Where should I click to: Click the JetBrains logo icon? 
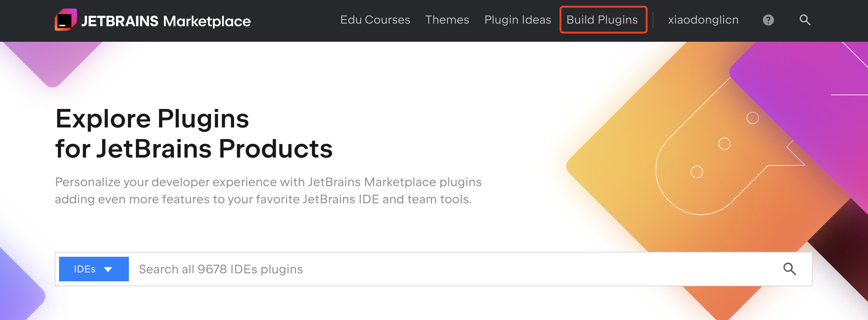66,20
